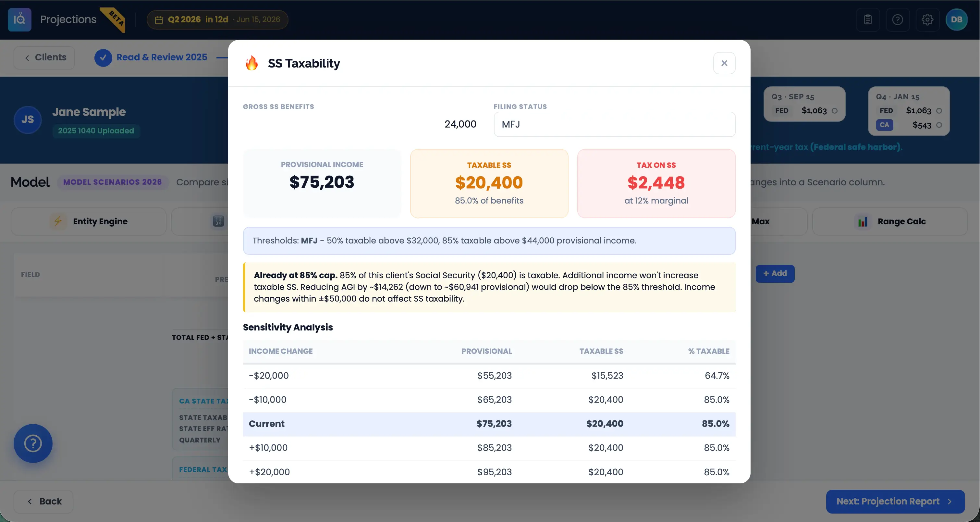Click the -$20,000 income change row
980x522 pixels.
[x=489, y=376]
